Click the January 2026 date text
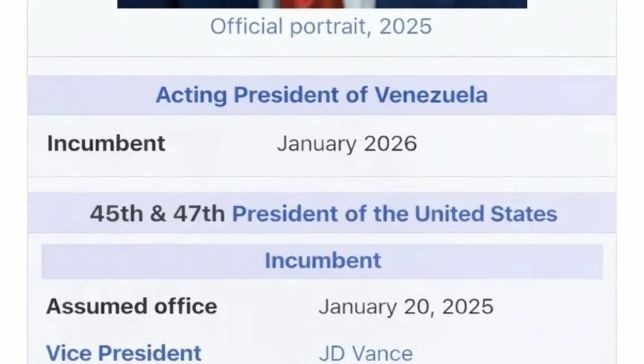The height and width of the screenshot is (364, 644). [x=347, y=142]
